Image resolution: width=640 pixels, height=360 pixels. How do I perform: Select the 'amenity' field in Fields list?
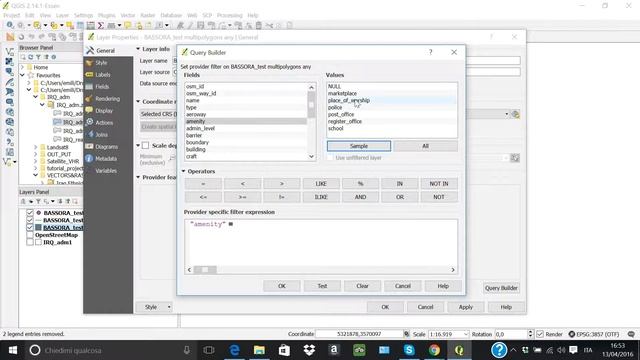(x=246, y=121)
